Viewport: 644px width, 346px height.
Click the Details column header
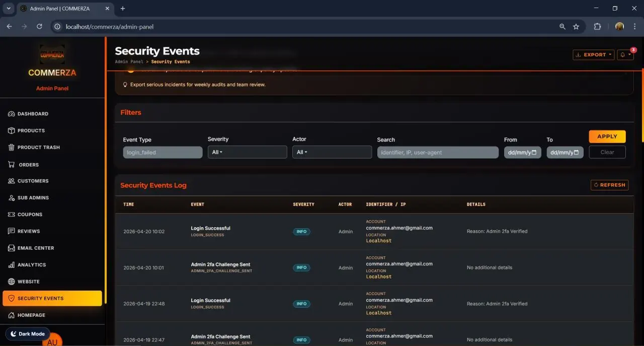coord(476,204)
